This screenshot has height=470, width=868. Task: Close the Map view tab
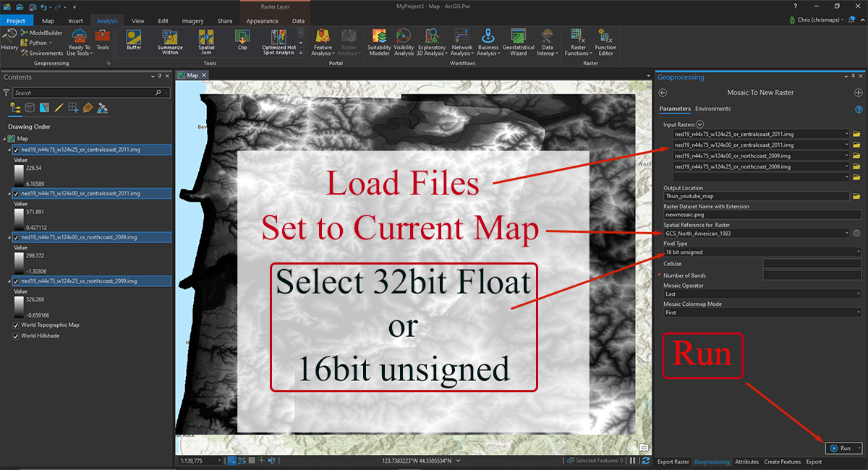tap(204, 74)
